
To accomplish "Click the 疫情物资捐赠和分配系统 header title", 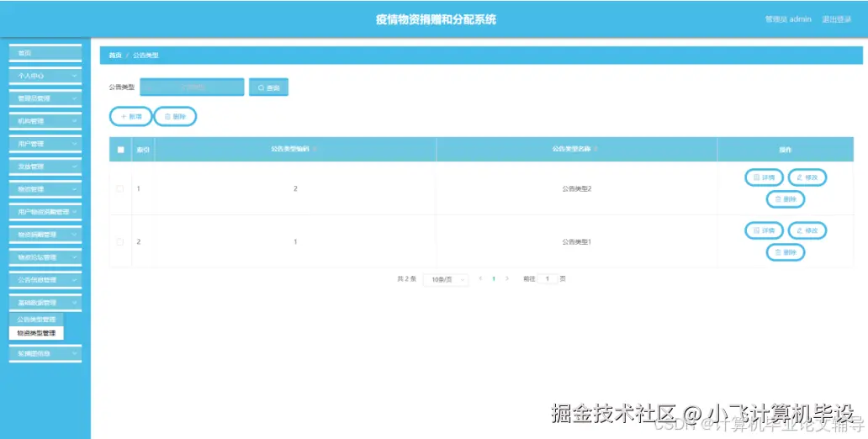I will tap(437, 19).
